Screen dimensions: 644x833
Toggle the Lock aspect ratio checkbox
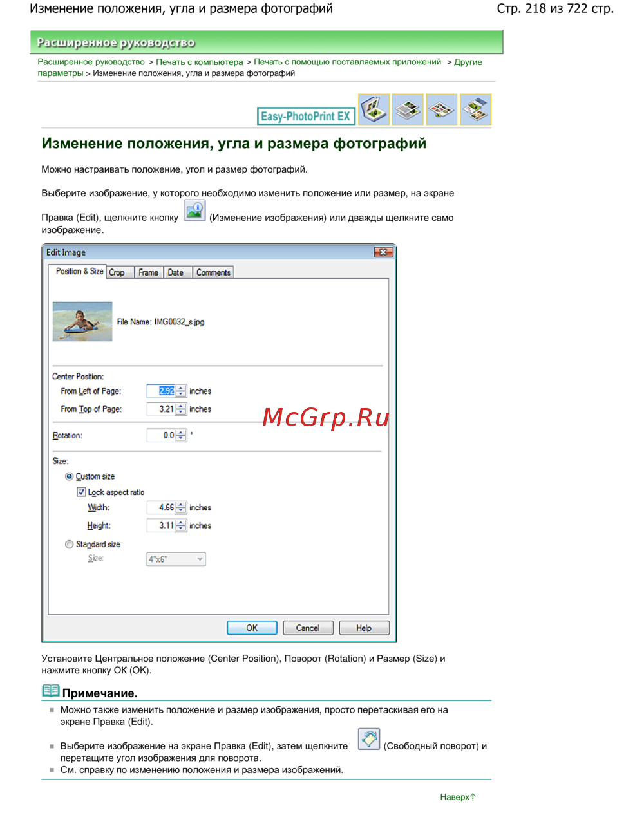coord(81,492)
